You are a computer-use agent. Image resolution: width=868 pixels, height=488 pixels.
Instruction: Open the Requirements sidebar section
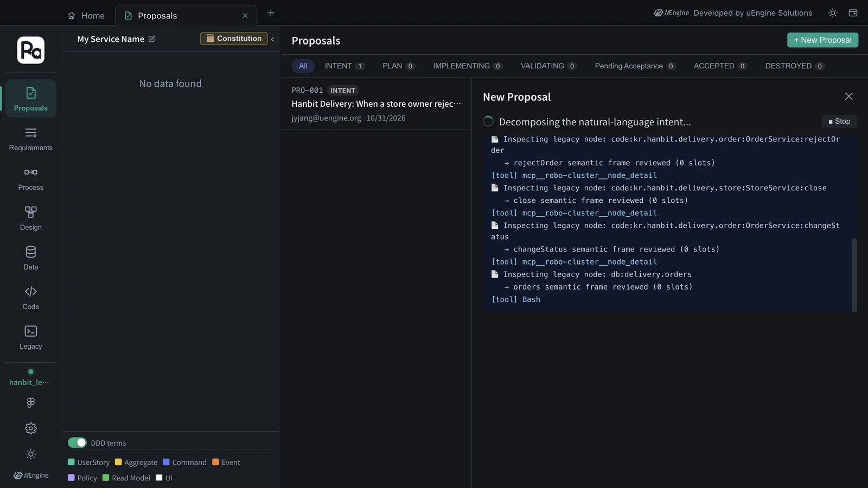31,139
